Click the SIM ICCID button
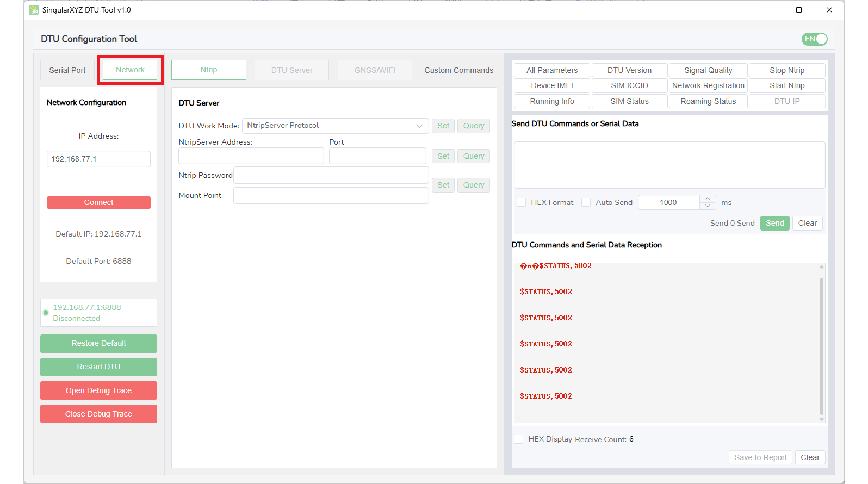Screen dimensions: 868x484 click(x=629, y=86)
